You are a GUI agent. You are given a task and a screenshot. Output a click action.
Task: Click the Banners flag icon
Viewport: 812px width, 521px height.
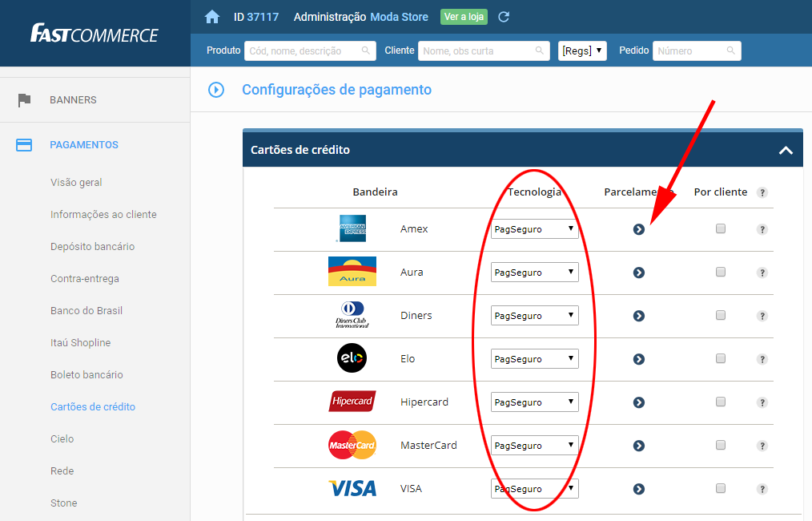24,100
